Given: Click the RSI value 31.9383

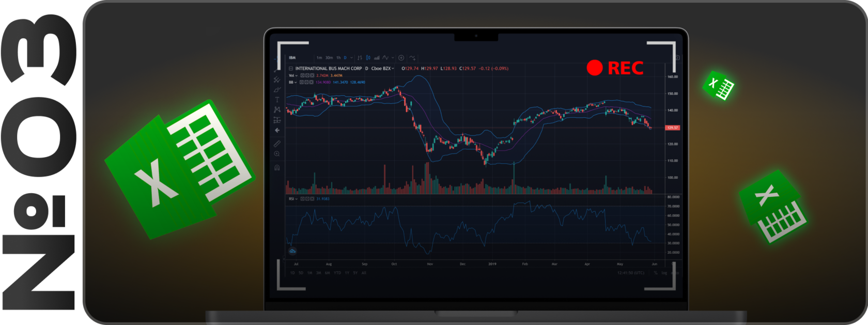Looking at the screenshot, I should coord(322,199).
